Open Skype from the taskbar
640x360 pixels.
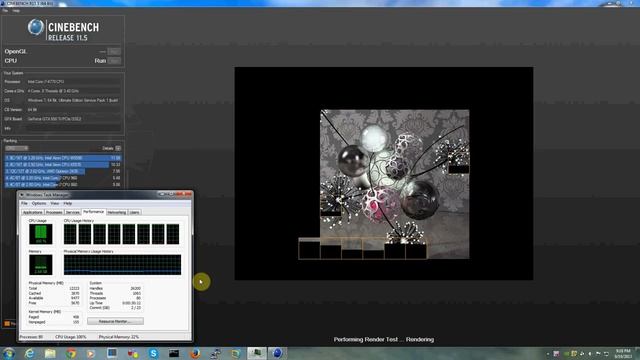(153, 353)
